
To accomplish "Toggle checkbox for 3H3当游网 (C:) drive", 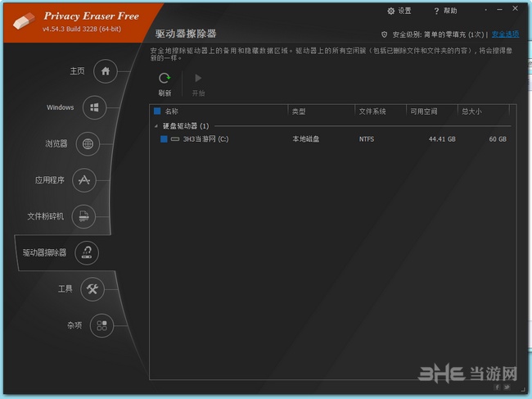I will [164, 139].
